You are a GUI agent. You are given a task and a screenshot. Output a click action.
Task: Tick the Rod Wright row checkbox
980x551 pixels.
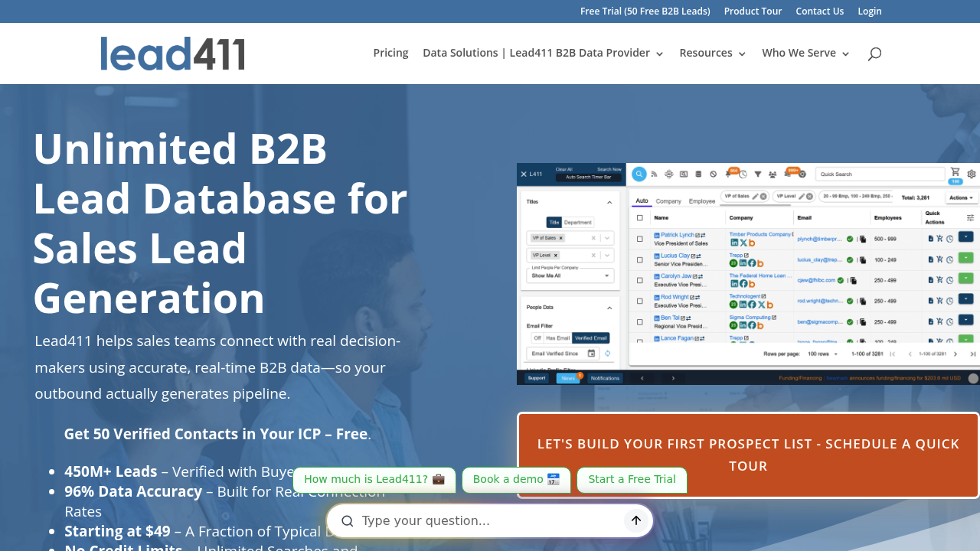tap(640, 301)
